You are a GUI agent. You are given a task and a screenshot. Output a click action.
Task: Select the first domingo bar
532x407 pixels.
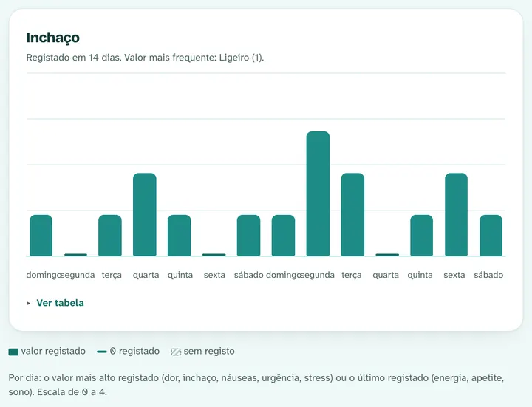[41, 236]
